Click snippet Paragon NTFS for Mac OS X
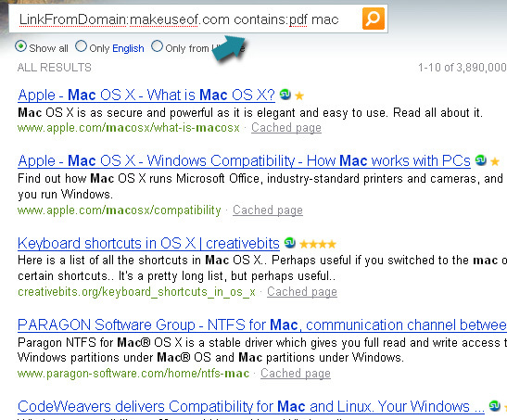Screen dimensions: 507x420 click(x=262, y=350)
